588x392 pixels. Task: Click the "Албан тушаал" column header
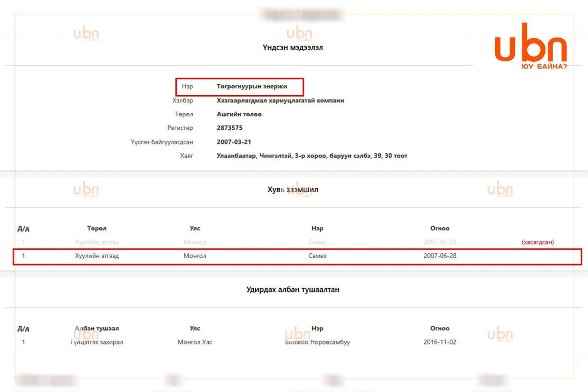[x=97, y=328]
